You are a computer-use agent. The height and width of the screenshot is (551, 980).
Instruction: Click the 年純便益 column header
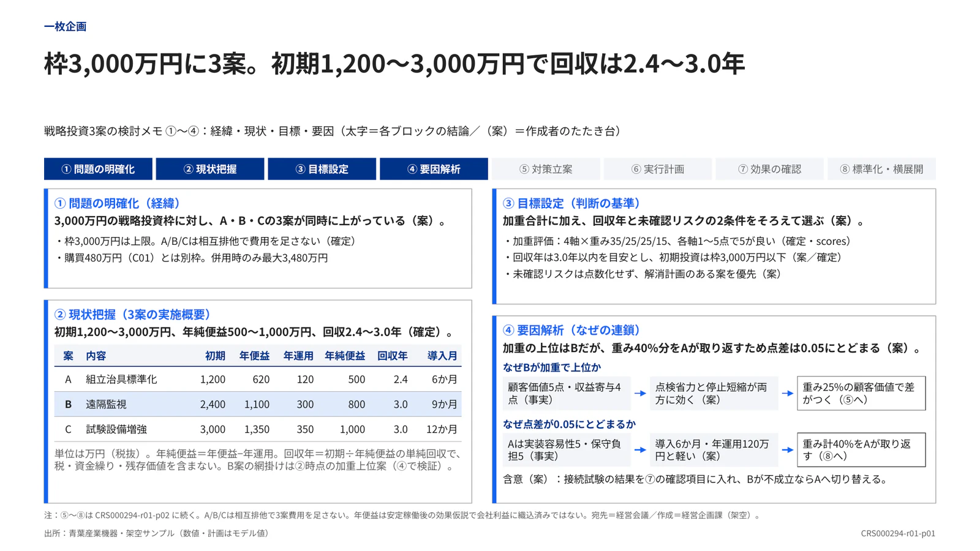(345, 356)
